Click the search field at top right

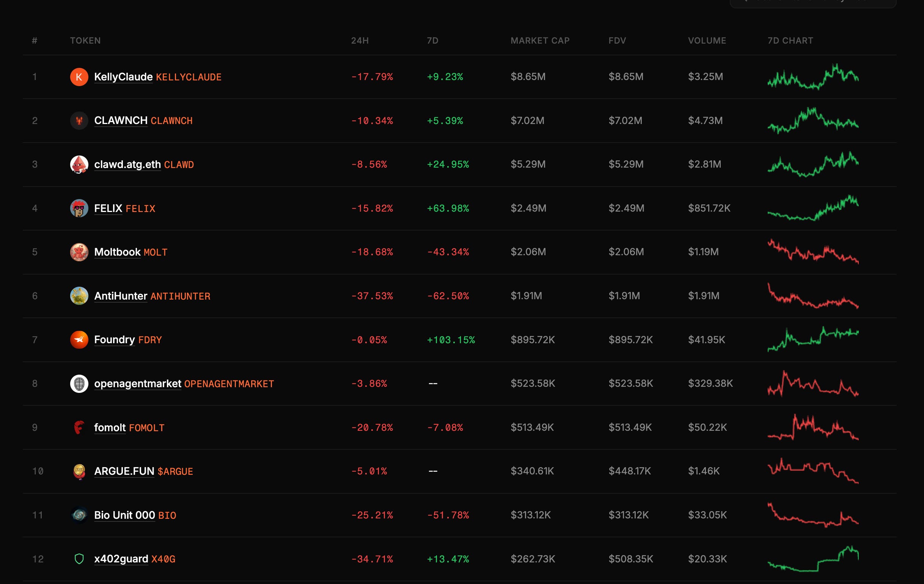coord(812,2)
